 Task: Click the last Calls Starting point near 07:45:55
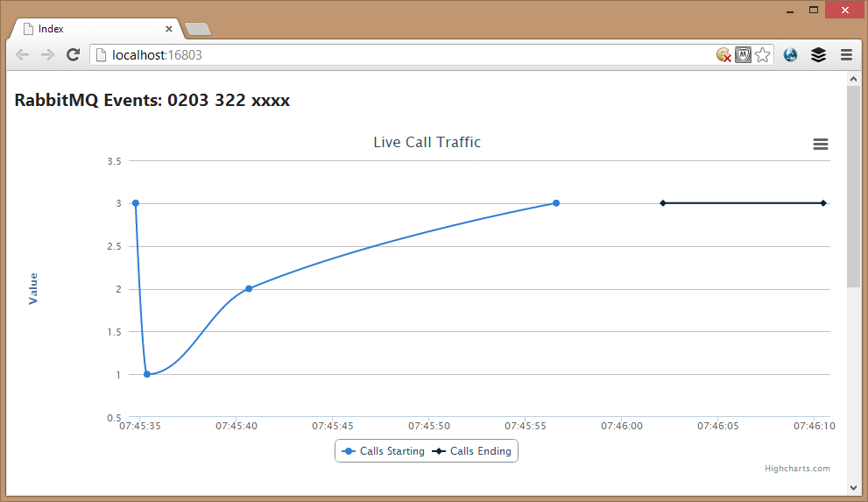[x=556, y=203]
